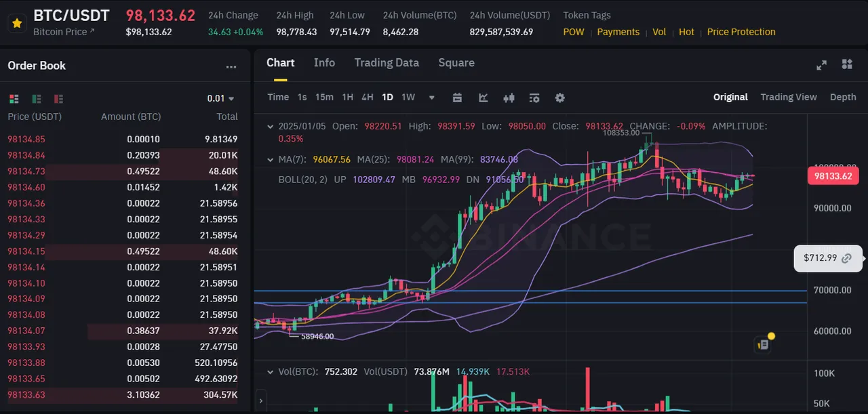Show buy orders only view
The image size is (868, 414).
[37, 98]
